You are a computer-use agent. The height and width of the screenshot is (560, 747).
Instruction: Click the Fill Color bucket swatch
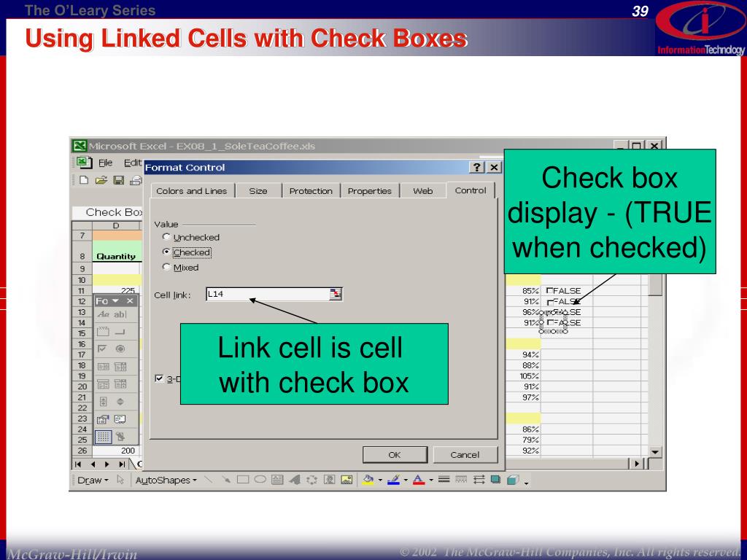[x=368, y=480]
